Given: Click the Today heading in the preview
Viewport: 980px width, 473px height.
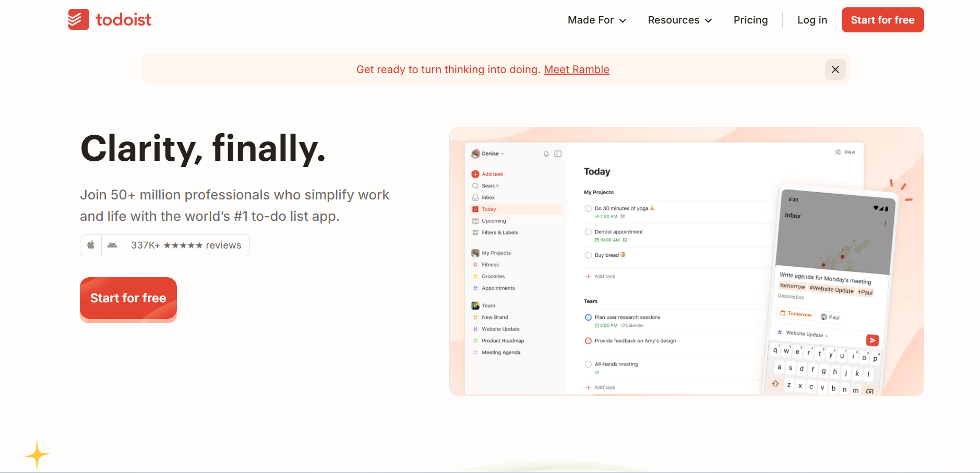Looking at the screenshot, I should pyautogui.click(x=597, y=172).
